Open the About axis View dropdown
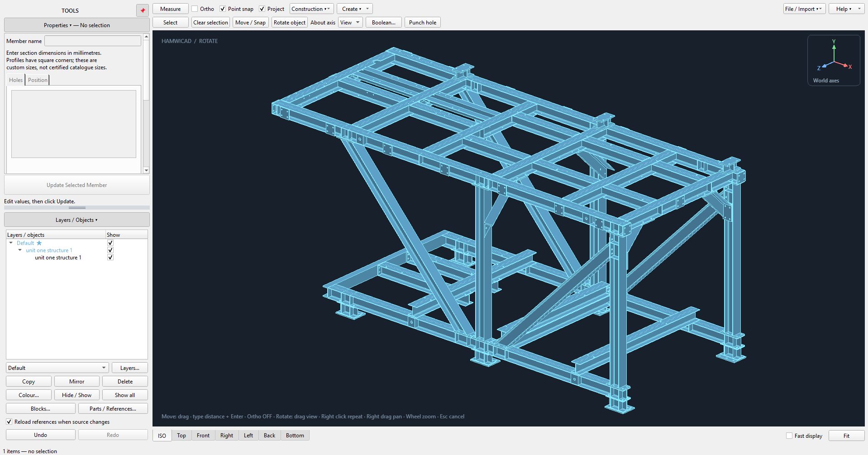868x455 pixels. [350, 23]
